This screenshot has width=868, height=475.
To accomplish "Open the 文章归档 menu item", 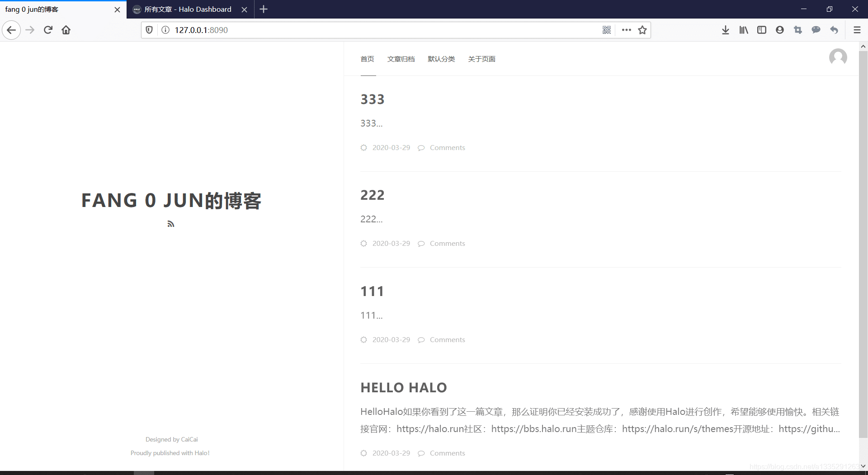I will point(401,59).
